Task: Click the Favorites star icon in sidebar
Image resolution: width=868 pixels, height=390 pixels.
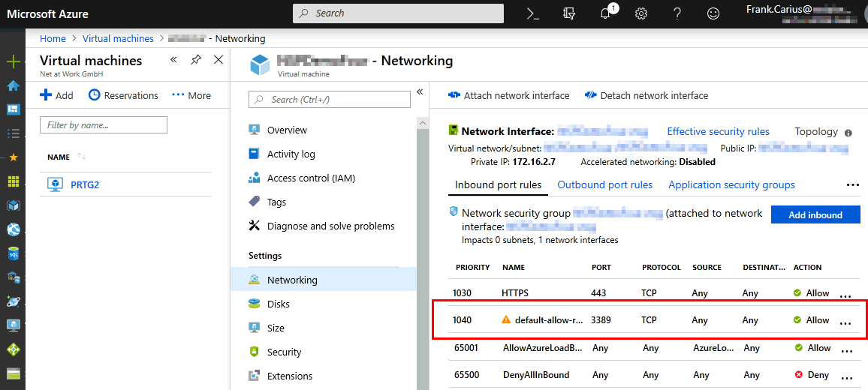Action: (13, 157)
